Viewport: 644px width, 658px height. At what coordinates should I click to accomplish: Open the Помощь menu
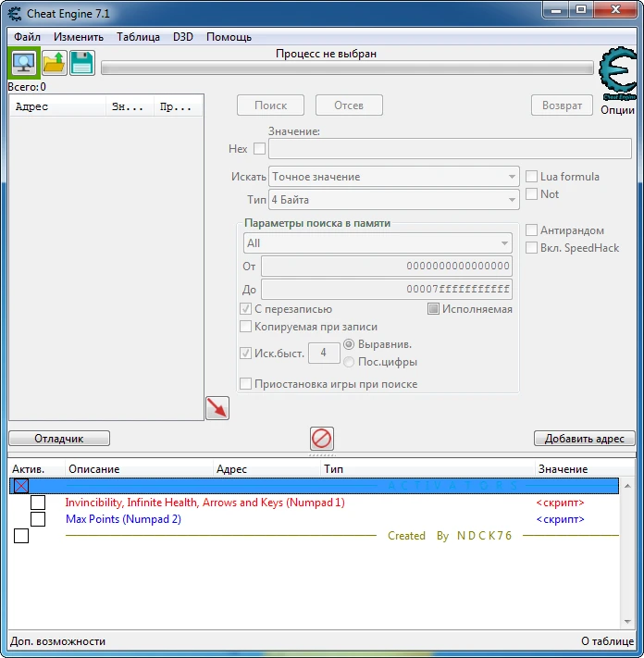click(229, 37)
